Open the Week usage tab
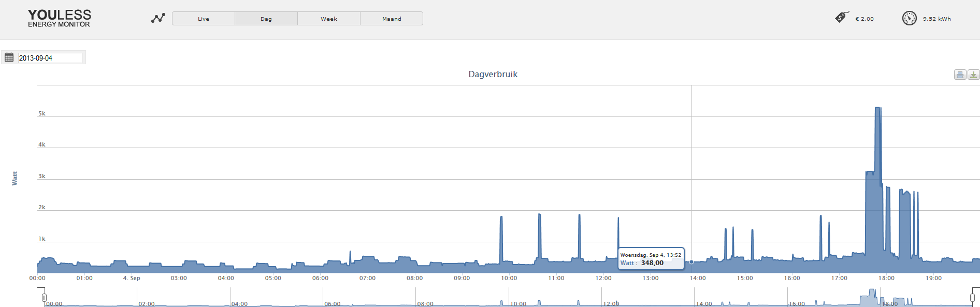Viewport: 980px width, 307px height. coord(329,19)
